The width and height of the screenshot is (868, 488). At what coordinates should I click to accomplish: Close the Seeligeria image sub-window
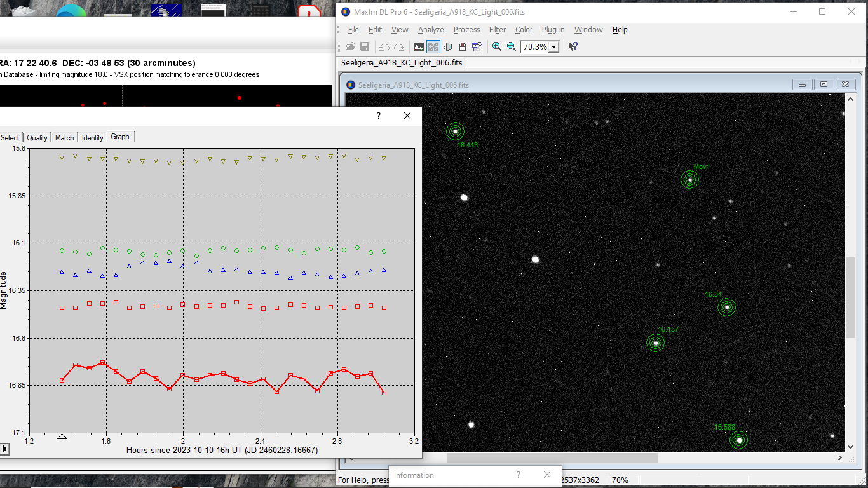click(845, 85)
